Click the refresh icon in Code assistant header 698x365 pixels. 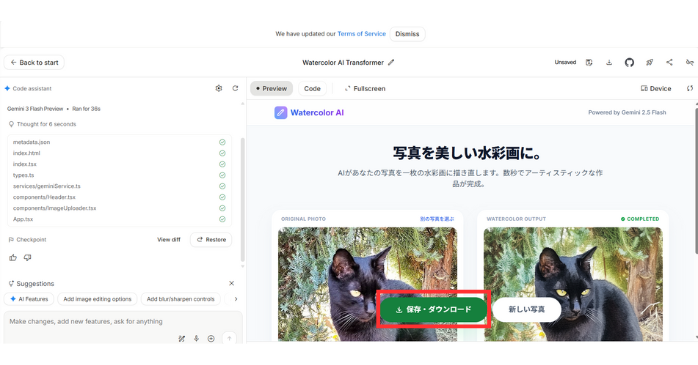[x=235, y=89]
